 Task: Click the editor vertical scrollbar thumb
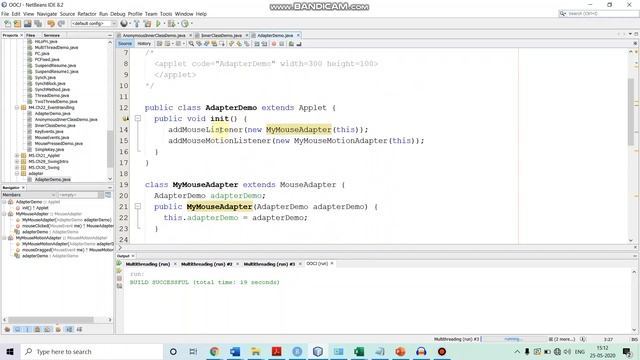tap(631, 111)
